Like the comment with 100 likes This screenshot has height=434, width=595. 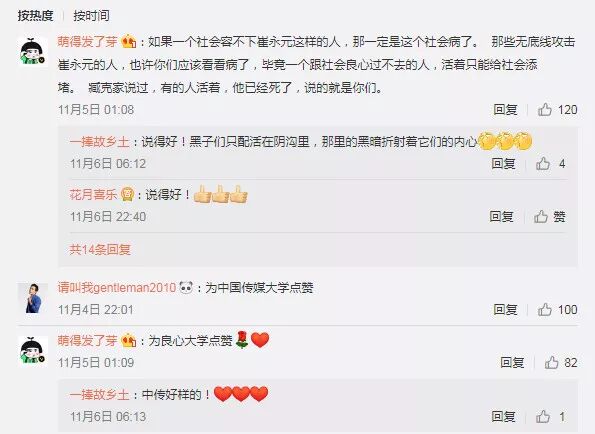[x=545, y=310]
